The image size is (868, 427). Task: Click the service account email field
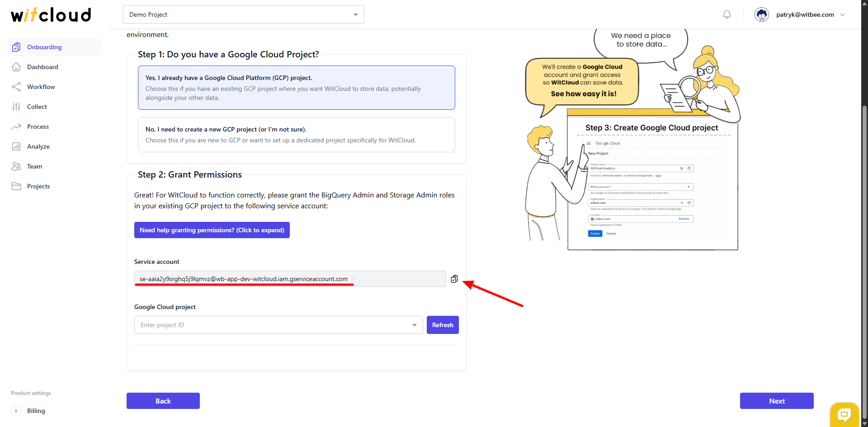290,279
